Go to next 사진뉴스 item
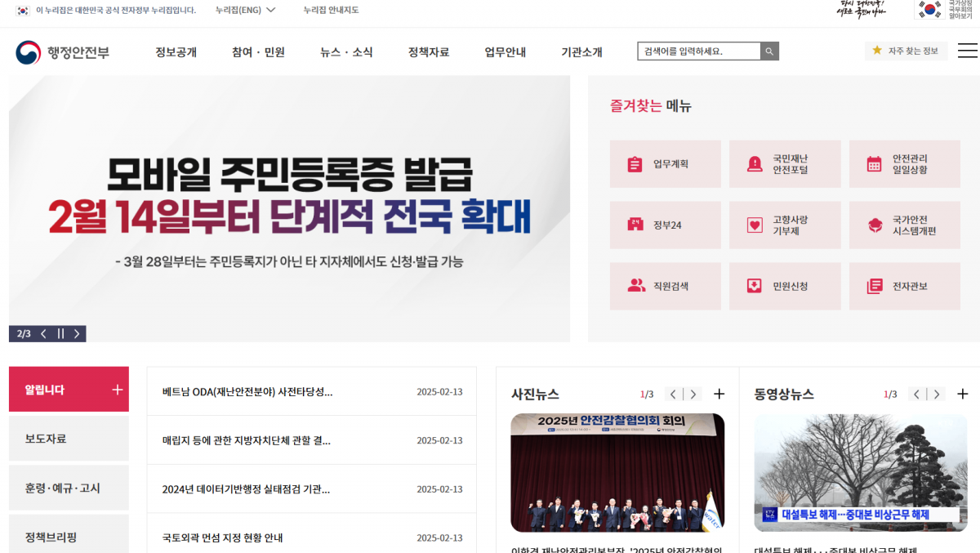980x553 pixels. coord(693,394)
